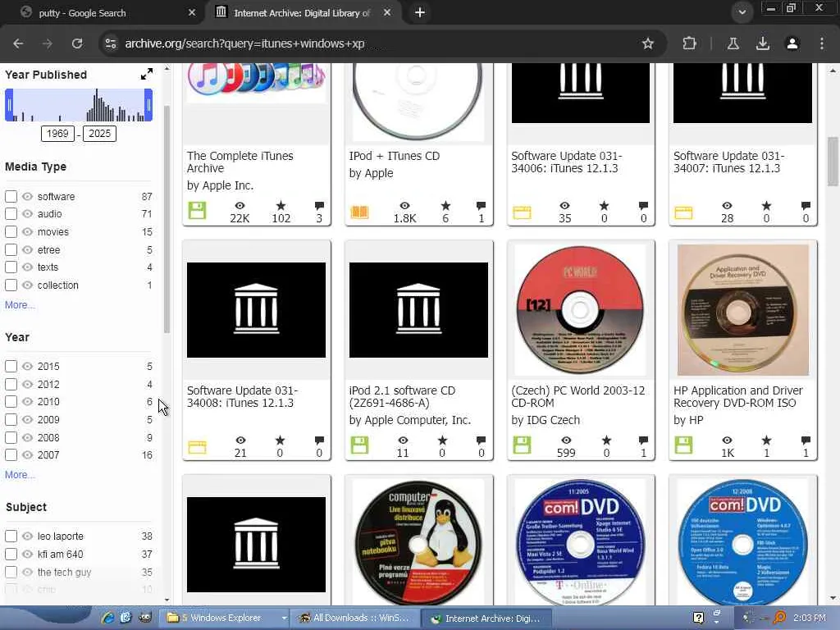Click the texts media icon on IPod + ITunes CD card
This screenshot has width=840, height=630.
pos(359,212)
